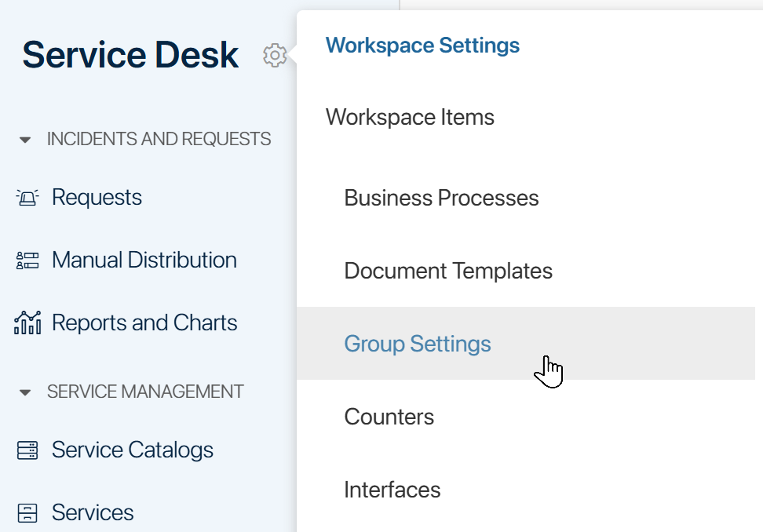Open workspace settings gear icon
Viewport: 763px width, 532px height.
pyautogui.click(x=275, y=55)
